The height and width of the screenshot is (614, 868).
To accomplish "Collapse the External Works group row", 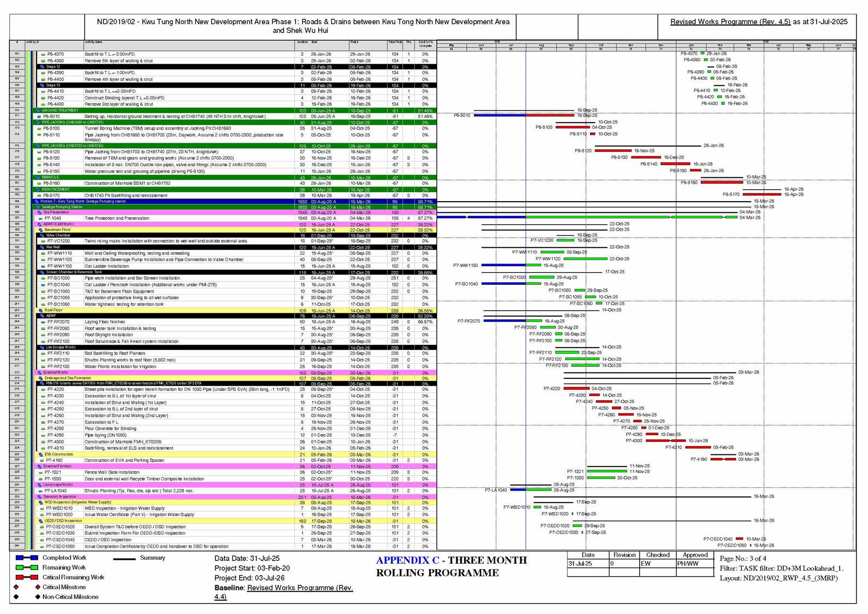I will (39, 372).
